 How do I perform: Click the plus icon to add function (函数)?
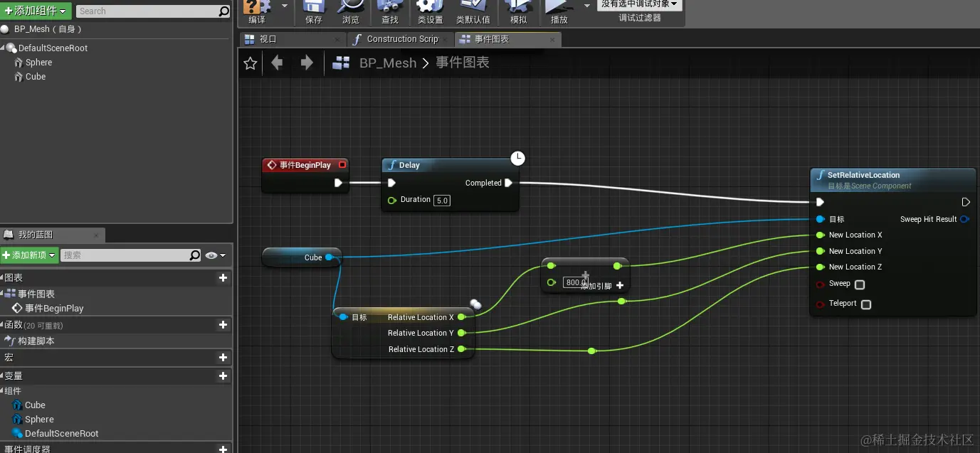(x=223, y=324)
